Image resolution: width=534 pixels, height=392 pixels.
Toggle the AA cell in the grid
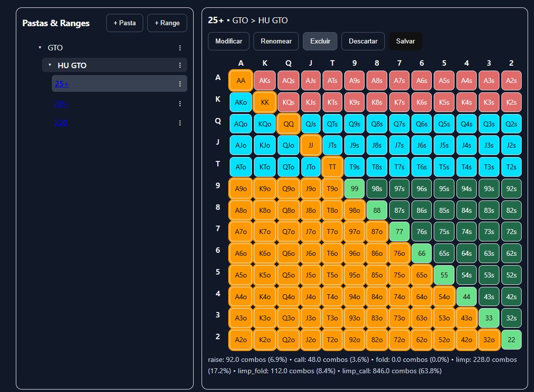point(241,80)
